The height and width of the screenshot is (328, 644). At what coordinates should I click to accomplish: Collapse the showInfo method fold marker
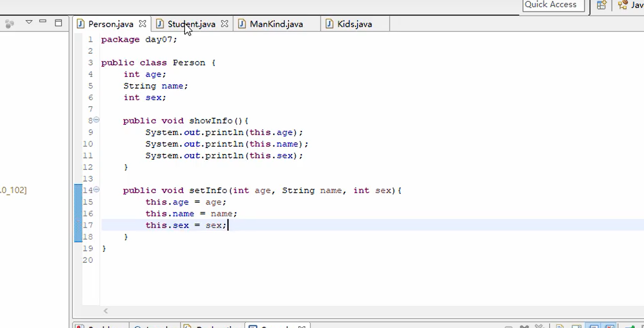[96, 120]
